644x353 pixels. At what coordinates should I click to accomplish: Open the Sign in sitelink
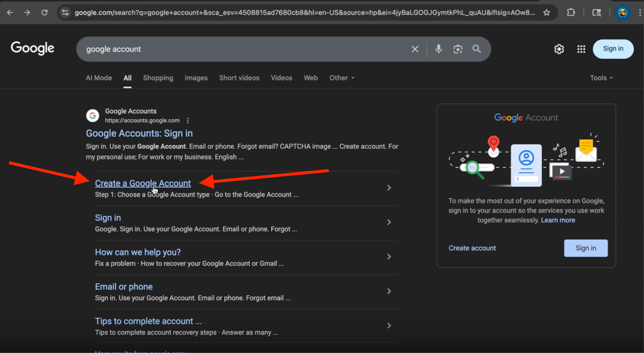tap(108, 218)
